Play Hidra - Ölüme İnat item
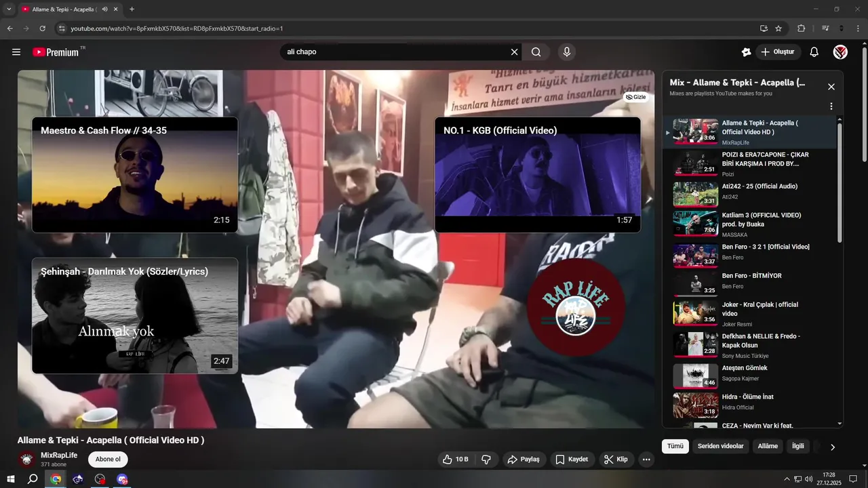Screen dimensions: 868x488 751,404
